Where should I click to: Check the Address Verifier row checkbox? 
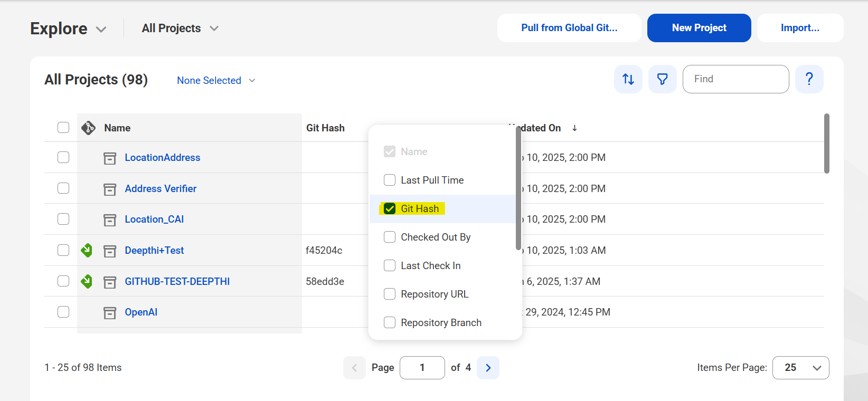coord(63,188)
